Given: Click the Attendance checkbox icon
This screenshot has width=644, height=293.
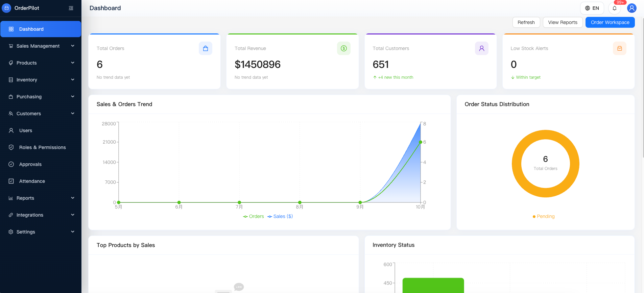Looking at the screenshot, I should 11,181.
